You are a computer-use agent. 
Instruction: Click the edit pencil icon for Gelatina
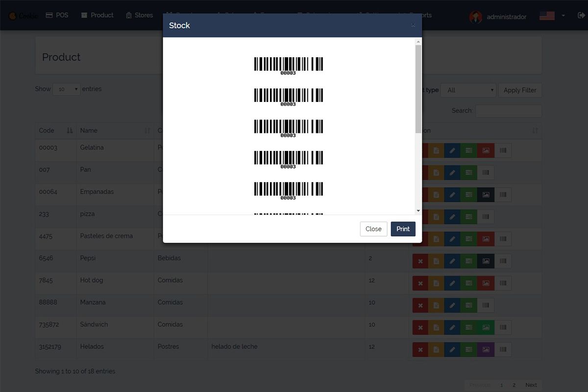[452, 150]
